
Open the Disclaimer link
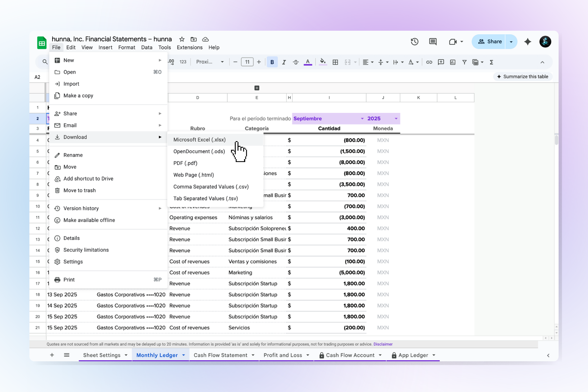[x=383, y=344]
